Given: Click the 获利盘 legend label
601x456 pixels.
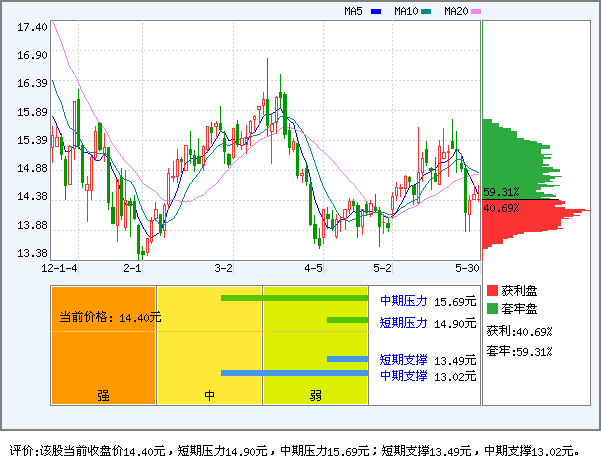Looking at the screenshot, I should 519,290.
